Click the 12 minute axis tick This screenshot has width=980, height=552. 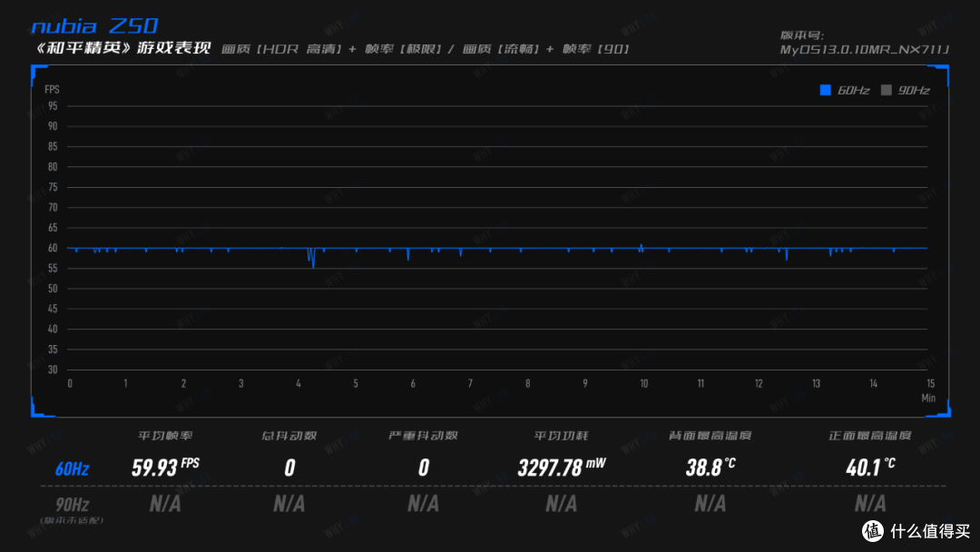coord(758,383)
